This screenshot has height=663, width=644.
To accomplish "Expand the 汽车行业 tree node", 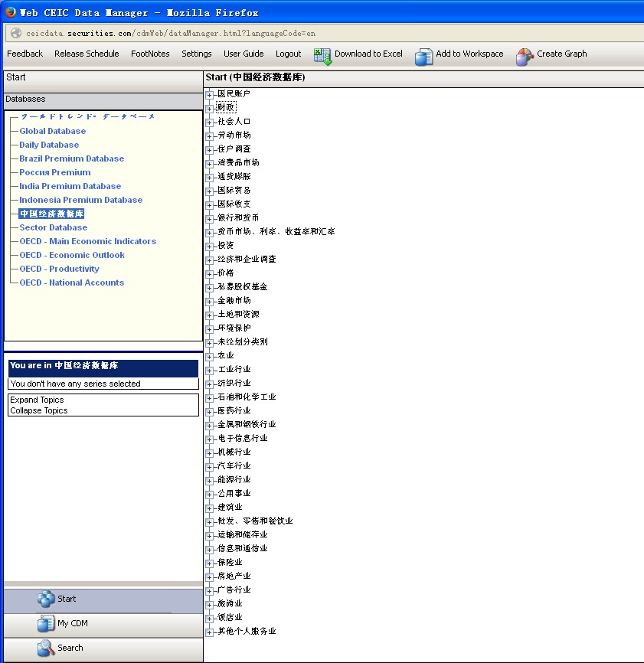I will tap(209, 467).
